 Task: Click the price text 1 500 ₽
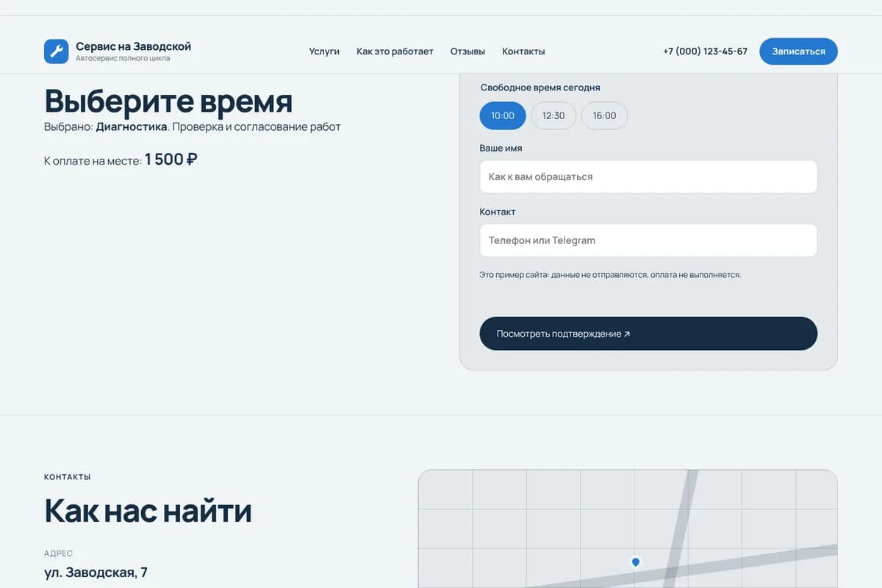click(x=171, y=159)
